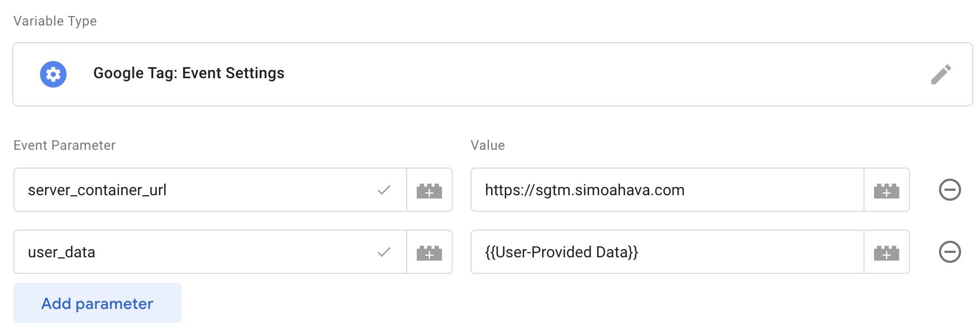Click the pencil edit icon for variable type
This screenshot has height=335, width=980.
click(941, 74)
